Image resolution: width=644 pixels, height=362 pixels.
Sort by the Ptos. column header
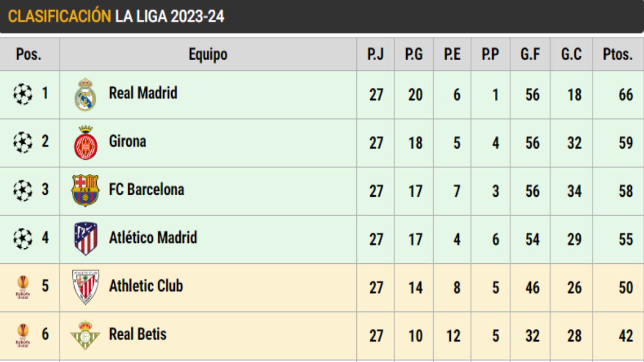point(618,54)
